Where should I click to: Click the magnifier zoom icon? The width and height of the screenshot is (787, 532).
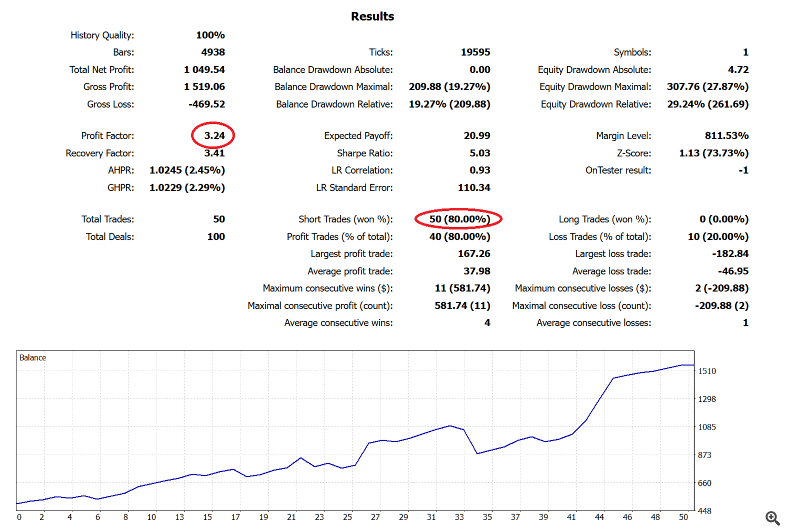click(772, 518)
